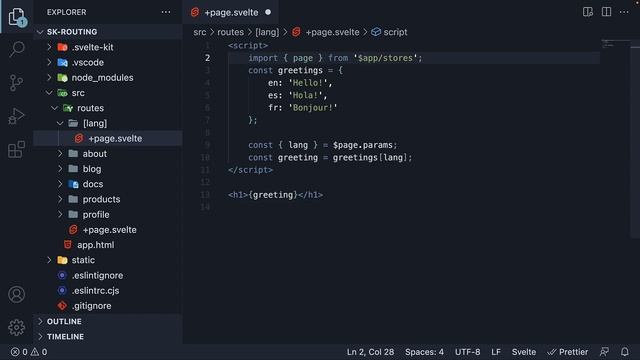640x360 pixels.
Task: Click greetings[lang] expression on line 10
Action: pyautogui.click(x=370, y=158)
